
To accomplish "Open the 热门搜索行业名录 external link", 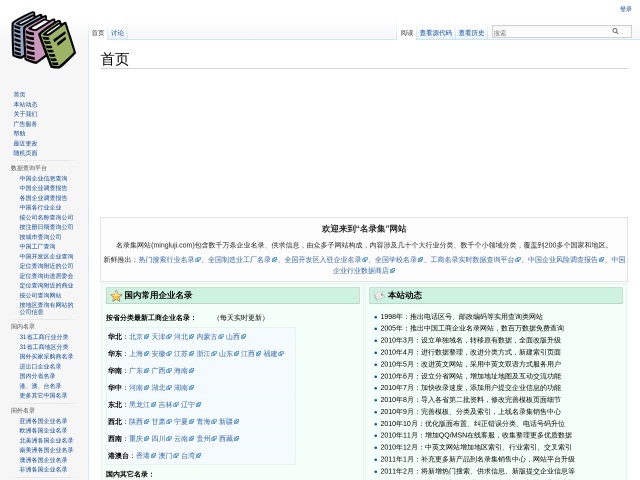I will pyautogui.click(x=169, y=260).
